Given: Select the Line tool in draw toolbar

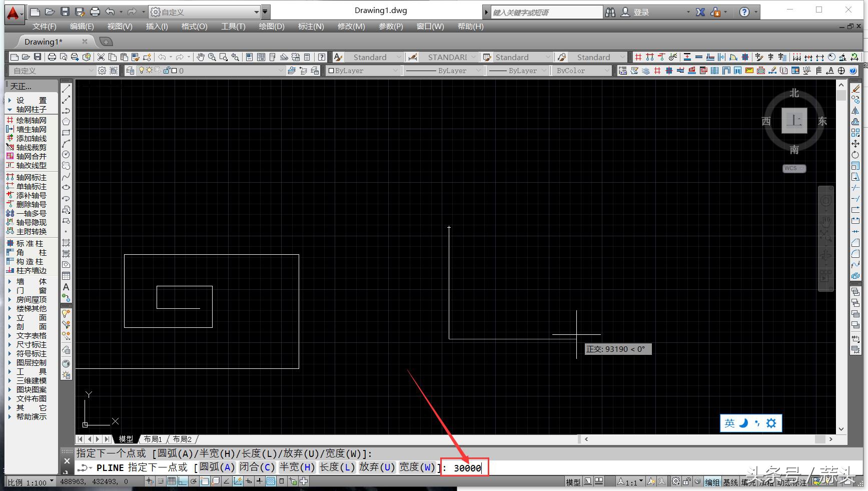Looking at the screenshot, I should (66, 89).
